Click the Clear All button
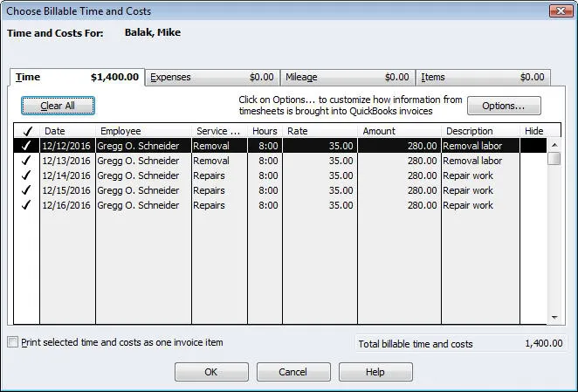This screenshot has width=578, height=392. (x=58, y=106)
